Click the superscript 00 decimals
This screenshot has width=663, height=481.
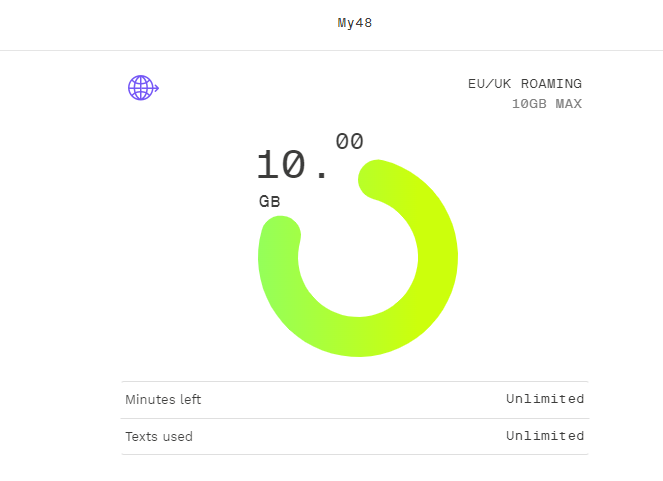pyautogui.click(x=349, y=141)
